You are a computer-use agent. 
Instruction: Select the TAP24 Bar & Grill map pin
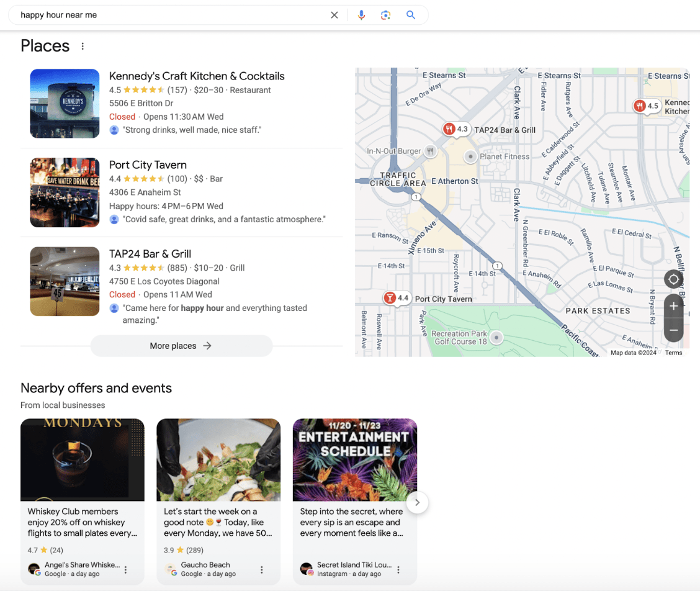point(450,129)
